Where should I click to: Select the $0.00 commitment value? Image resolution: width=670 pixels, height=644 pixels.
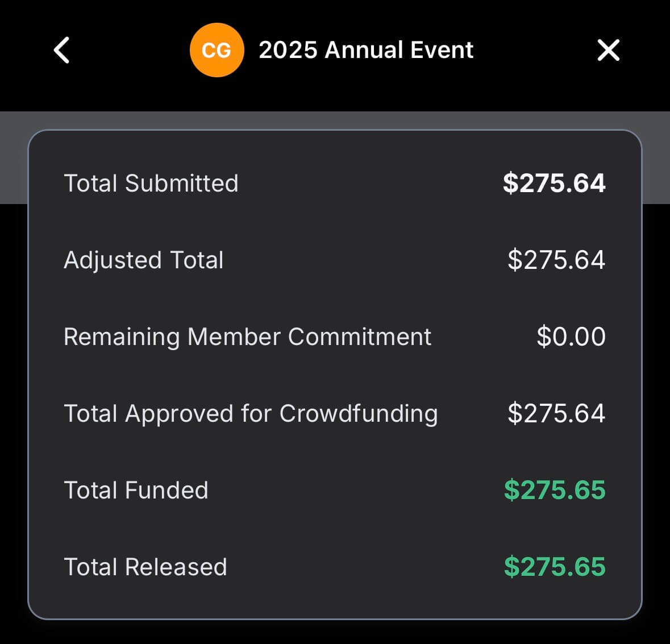coord(572,336)
